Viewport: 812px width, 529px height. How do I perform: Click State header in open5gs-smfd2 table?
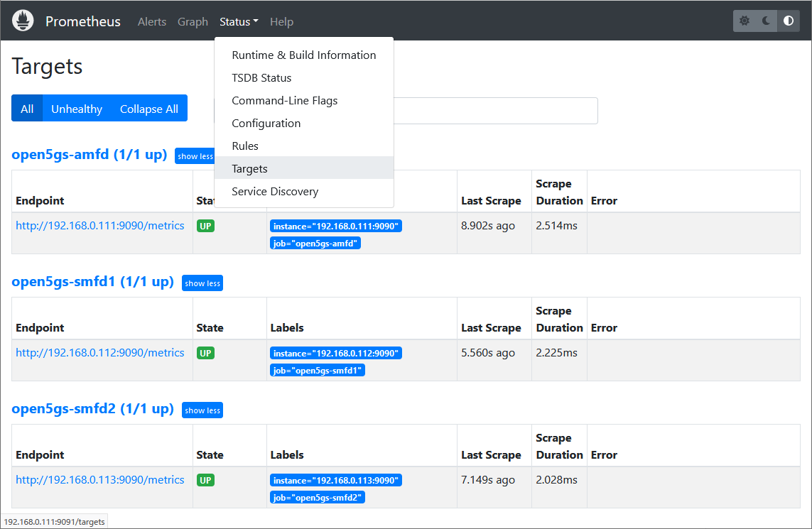tap(210, 455)
